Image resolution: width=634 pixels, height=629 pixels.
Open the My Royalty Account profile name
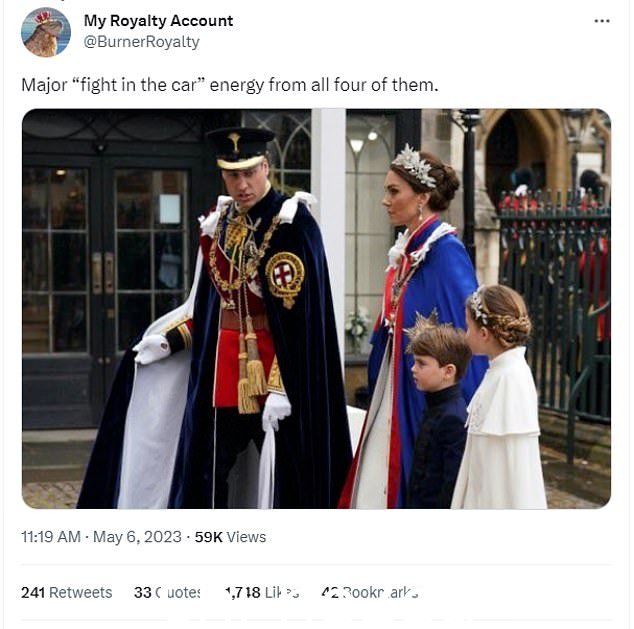(158, 21)
